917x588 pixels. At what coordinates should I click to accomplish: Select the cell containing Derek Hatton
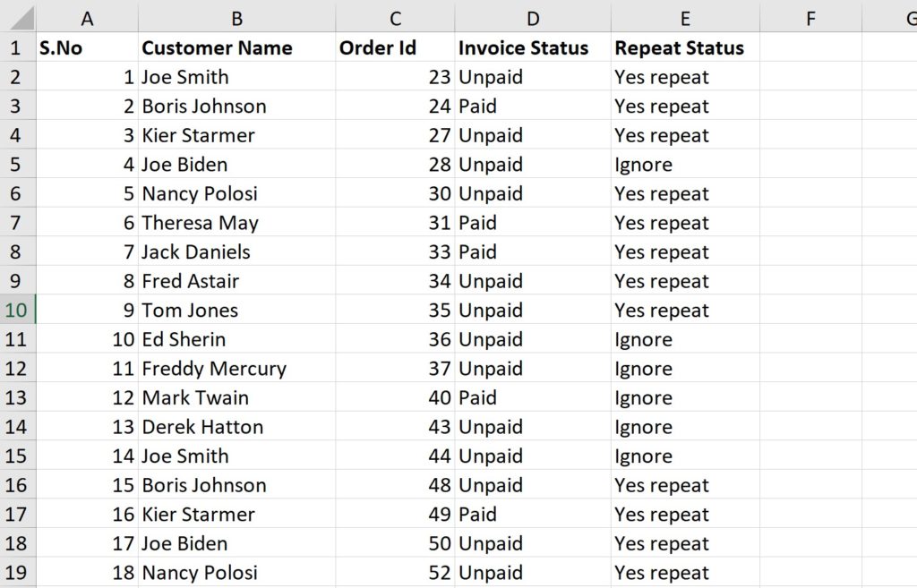tap(236, 427)
